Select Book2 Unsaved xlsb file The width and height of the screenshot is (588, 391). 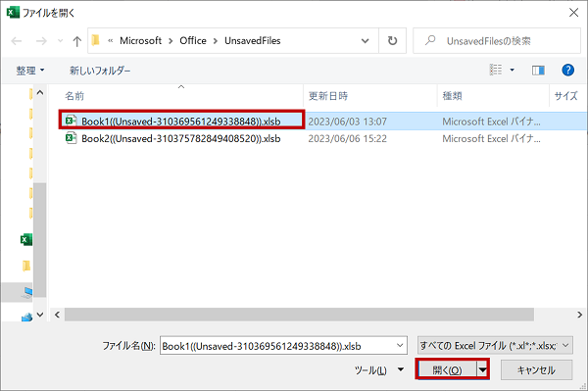coord(181,138)
